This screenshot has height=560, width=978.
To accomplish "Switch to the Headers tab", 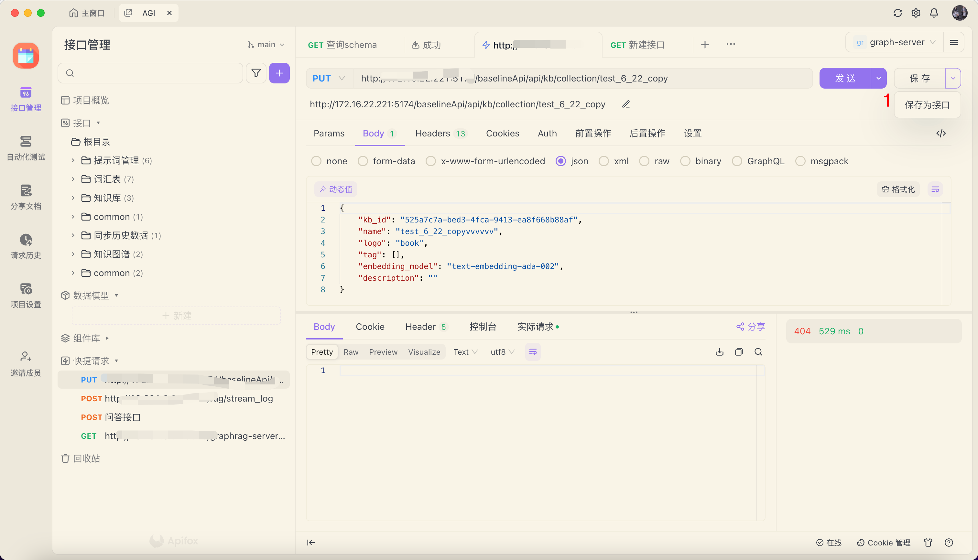I will click(x=440, y=134).
